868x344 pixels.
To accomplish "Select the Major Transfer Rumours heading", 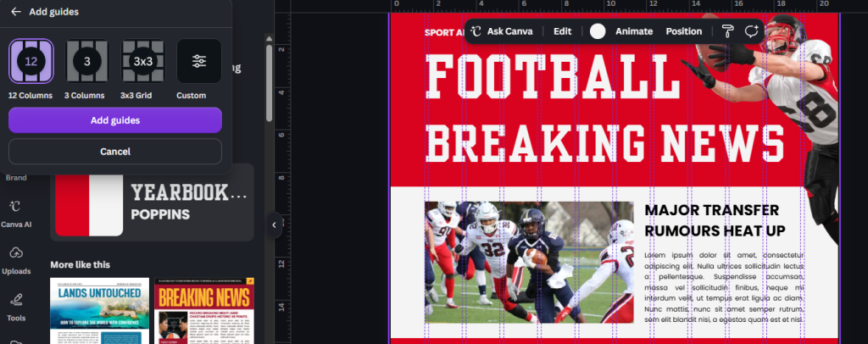I will tap(715, 220).
